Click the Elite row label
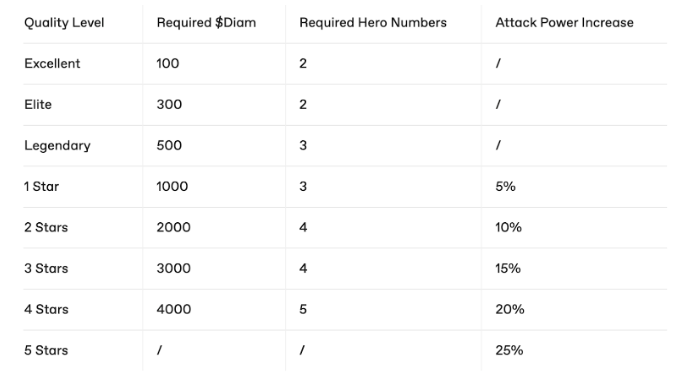 coord(38,105)
